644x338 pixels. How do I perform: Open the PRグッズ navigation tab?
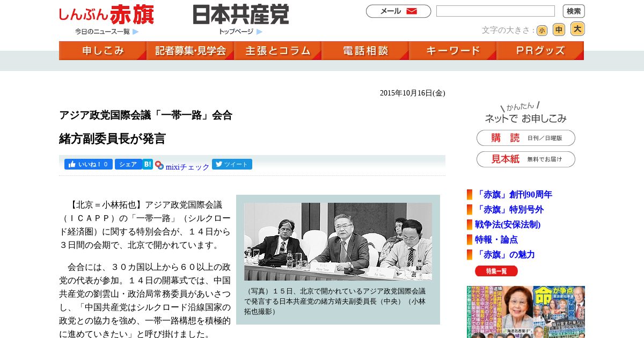(540, 51)
